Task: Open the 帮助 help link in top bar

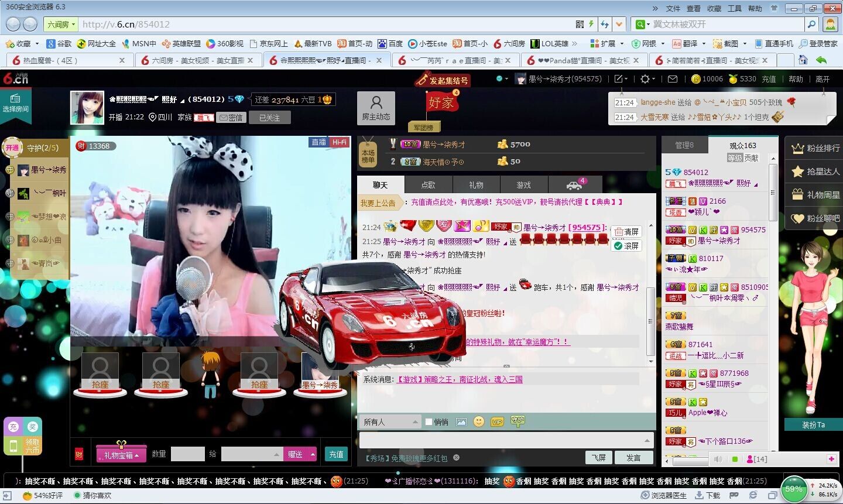Action: [796, 79]
